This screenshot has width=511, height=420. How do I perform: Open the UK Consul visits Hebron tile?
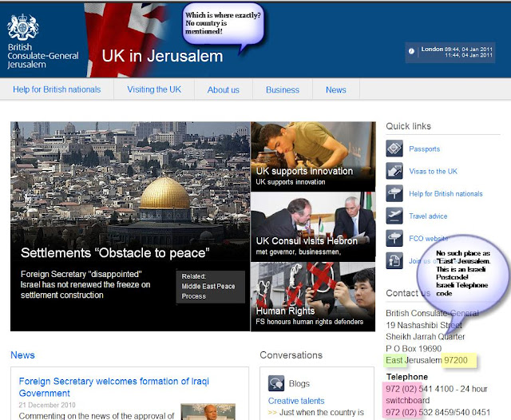pos(313,227)
